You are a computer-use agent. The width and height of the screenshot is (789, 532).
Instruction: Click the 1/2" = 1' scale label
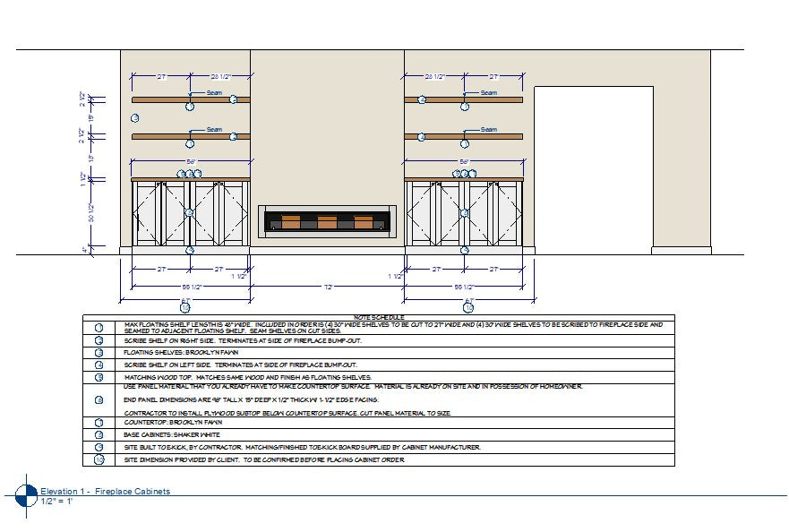56,501
